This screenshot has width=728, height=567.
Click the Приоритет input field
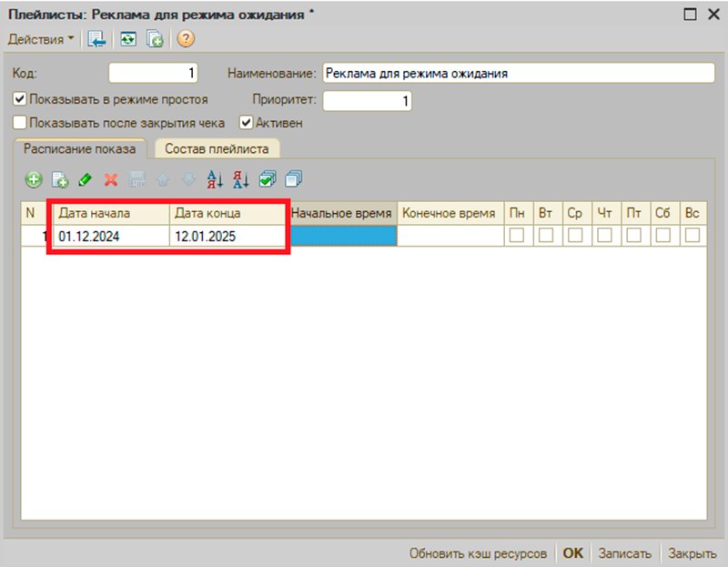tap(368, 101)
